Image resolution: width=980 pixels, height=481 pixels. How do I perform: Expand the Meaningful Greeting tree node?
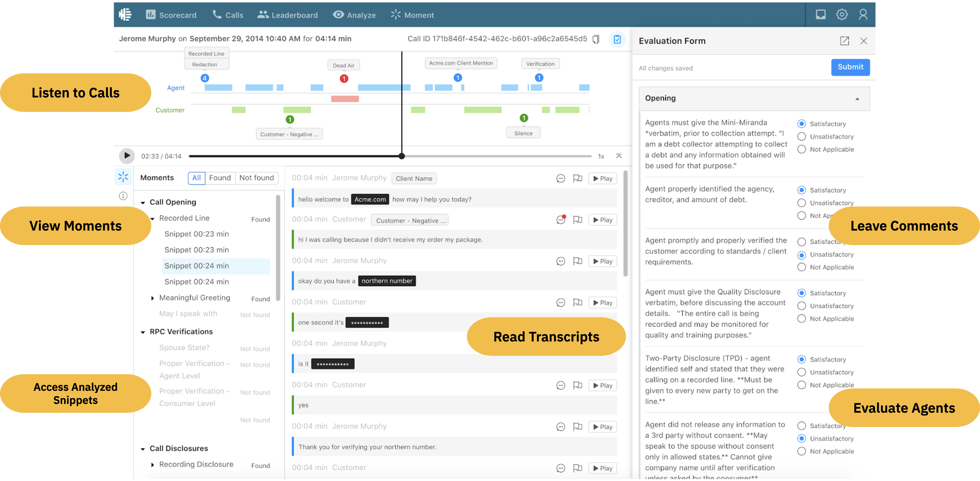(153, 298)
